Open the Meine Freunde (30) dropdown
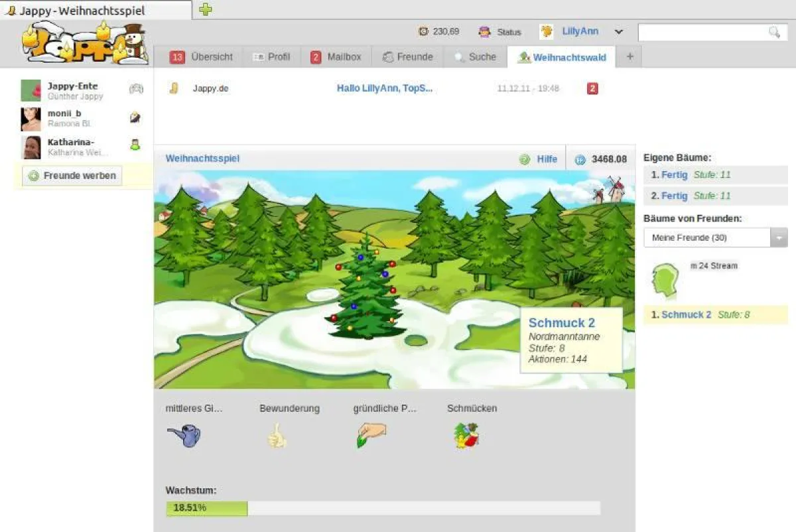This screenshot has width=796, height=532. [777, 237]
